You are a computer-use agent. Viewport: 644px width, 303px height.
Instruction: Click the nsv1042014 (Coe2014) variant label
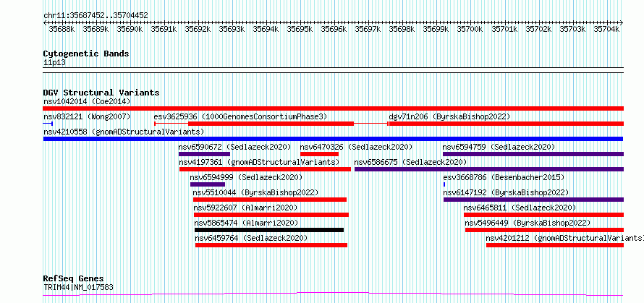pyautogui.click(x=87, y=101)
